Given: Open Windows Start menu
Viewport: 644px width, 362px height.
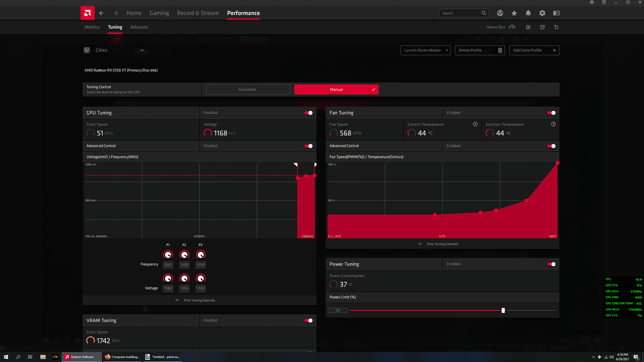Looking at the screenshot, I should 6,357.
